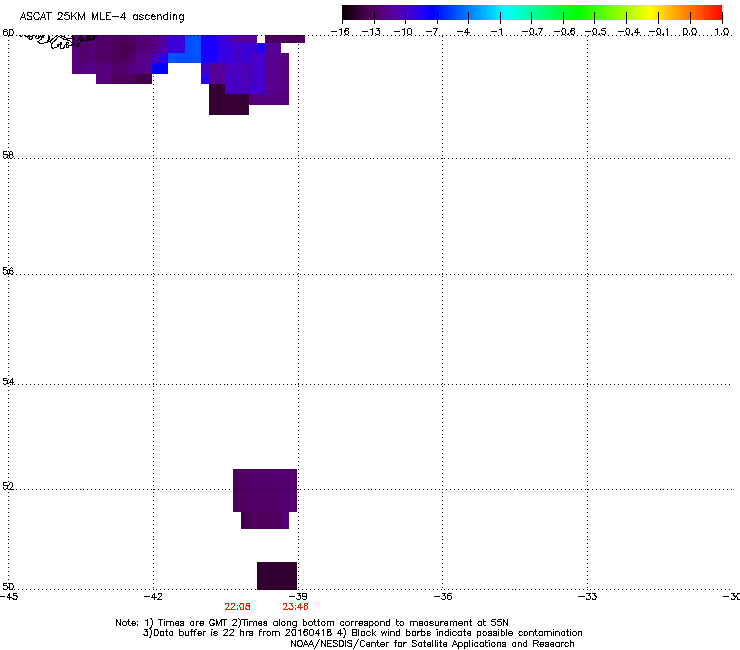Click the dark data patch just above latitude 50
740x650 pixels.
tap(277, 575)
